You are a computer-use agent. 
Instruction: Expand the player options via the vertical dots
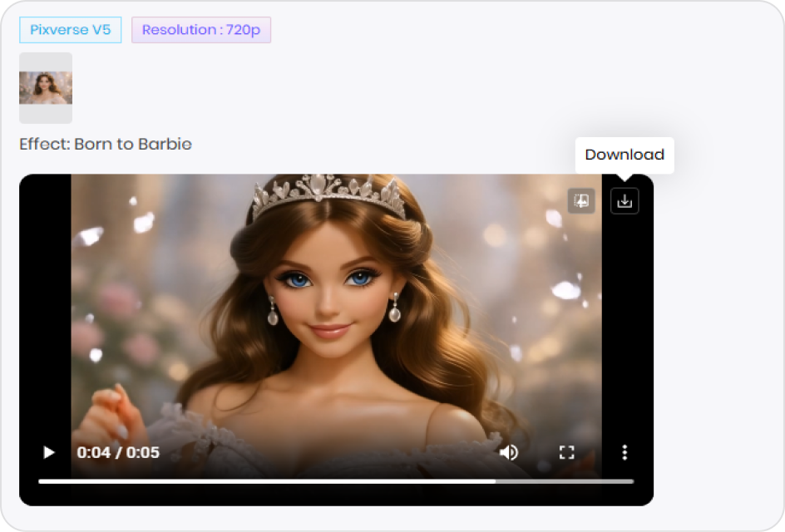pyautogui.click(x=625, y=452)
